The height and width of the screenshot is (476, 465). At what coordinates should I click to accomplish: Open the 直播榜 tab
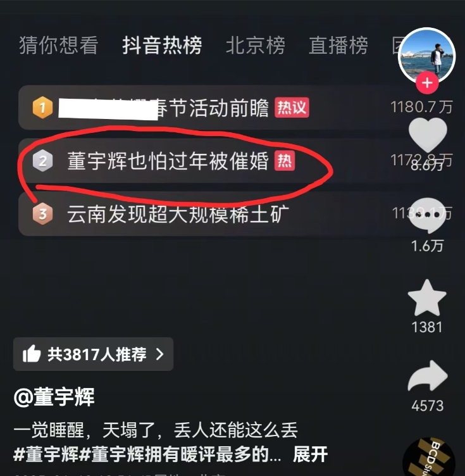(x=338, y=45)
